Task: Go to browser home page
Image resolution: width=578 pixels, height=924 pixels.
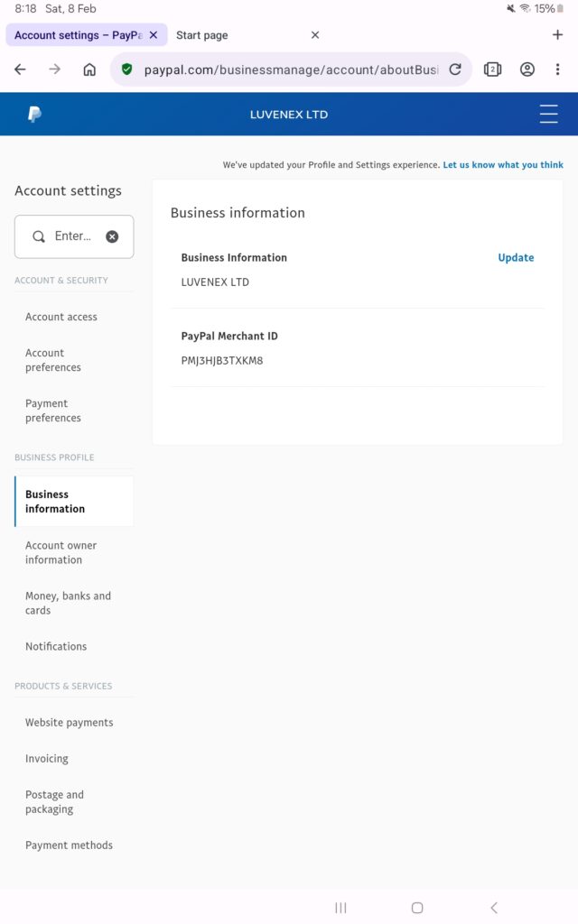Action: [x=89, y=69]
